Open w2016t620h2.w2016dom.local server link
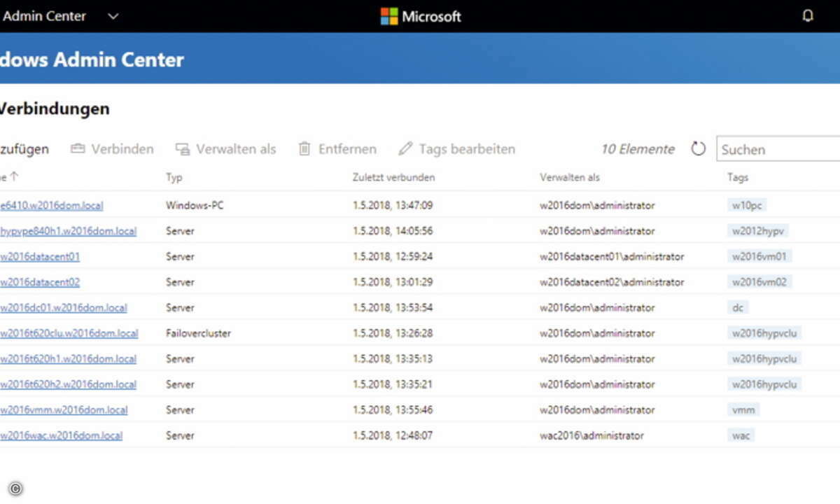Image resolution: width=840 pixels, height=504 pixels. click(68, 384)
